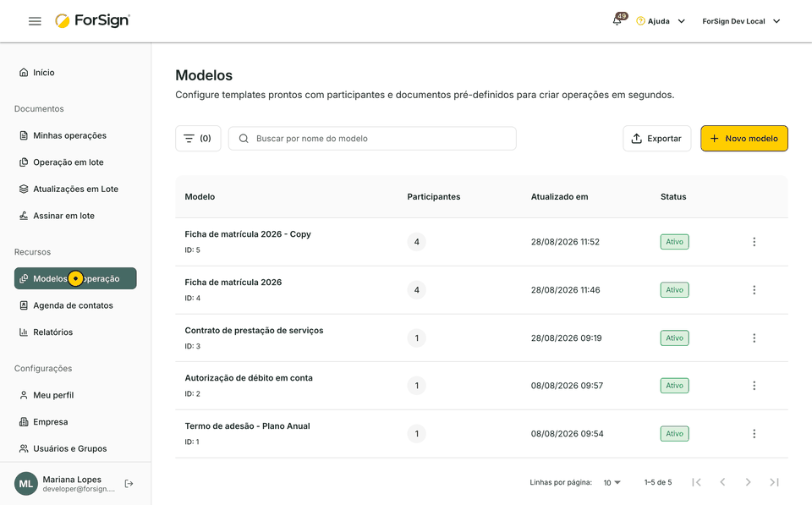812x505 pixels.
Task: Open Operação em lote in sidebar
Action: click(x=61, y=162)
